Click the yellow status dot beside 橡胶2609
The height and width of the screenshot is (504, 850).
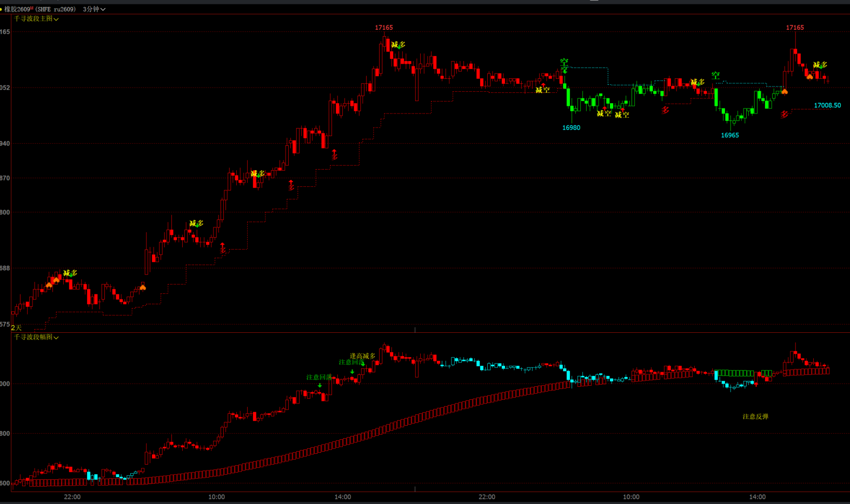point(1,9)
